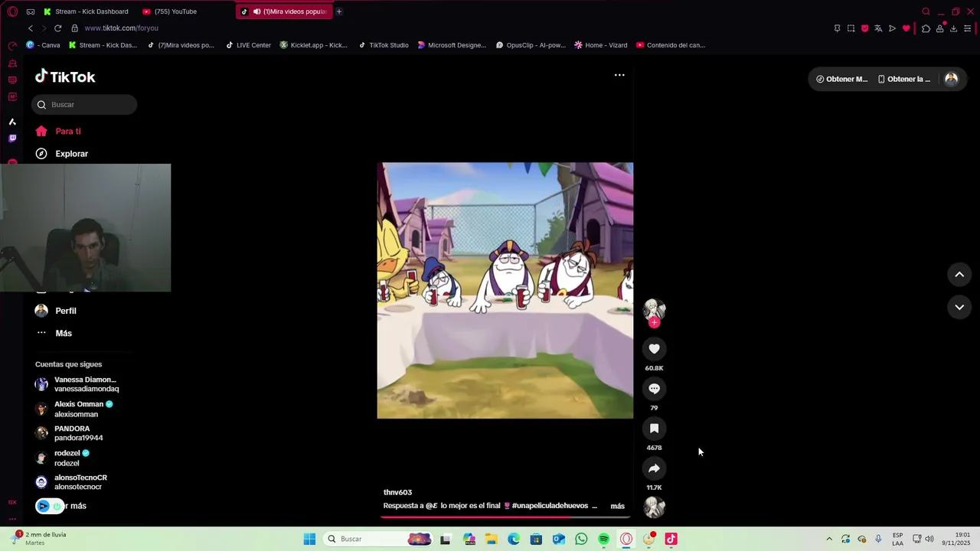980x551 pixels.
Task: Go to the next video with the down arrow
Action: (x=959, y=307)
